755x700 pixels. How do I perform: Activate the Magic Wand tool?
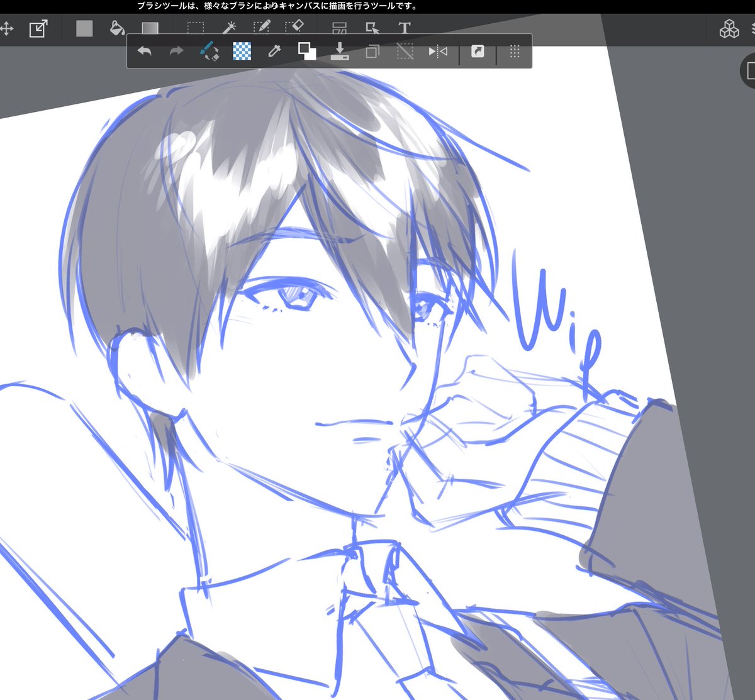tap(229, 28)
